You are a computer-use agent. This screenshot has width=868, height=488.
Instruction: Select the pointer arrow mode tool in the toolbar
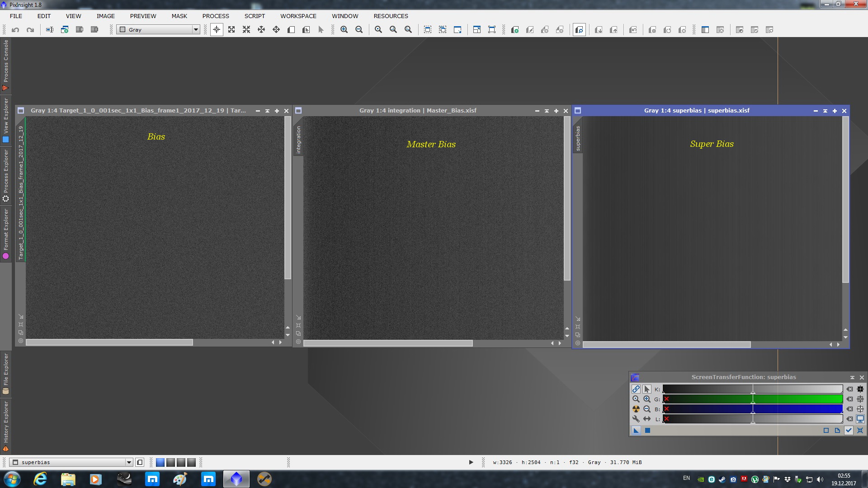(x=321, y=30)
